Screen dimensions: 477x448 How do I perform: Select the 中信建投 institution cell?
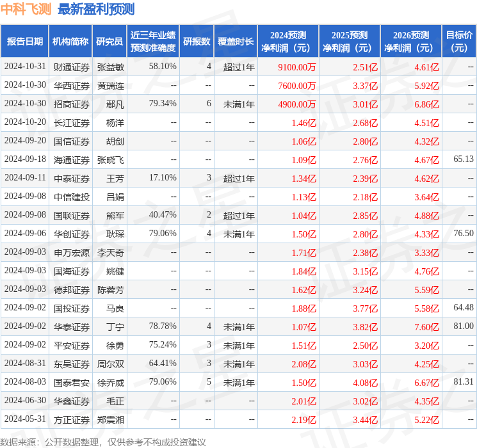[72, 197]
